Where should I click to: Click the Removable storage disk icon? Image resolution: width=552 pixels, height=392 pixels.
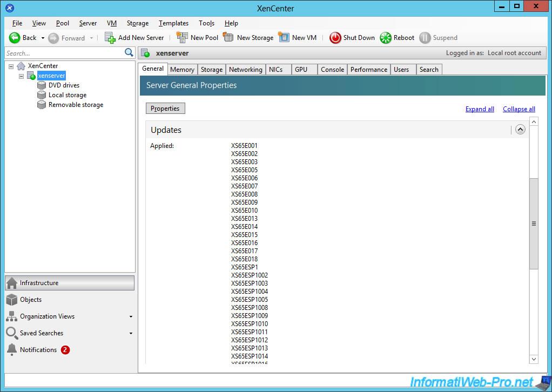tap(42, 105)
